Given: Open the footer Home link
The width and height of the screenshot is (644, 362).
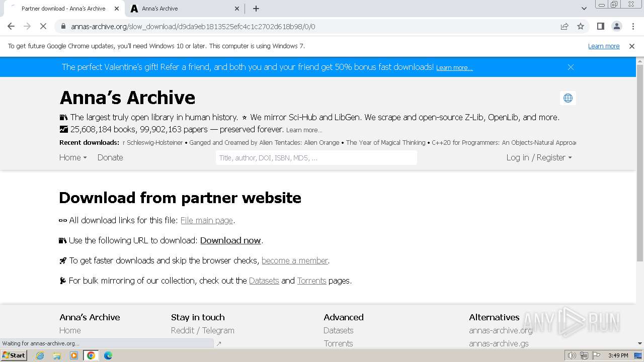Looking at the screenshot, I should pyautogui.click(x=70, y=330).
